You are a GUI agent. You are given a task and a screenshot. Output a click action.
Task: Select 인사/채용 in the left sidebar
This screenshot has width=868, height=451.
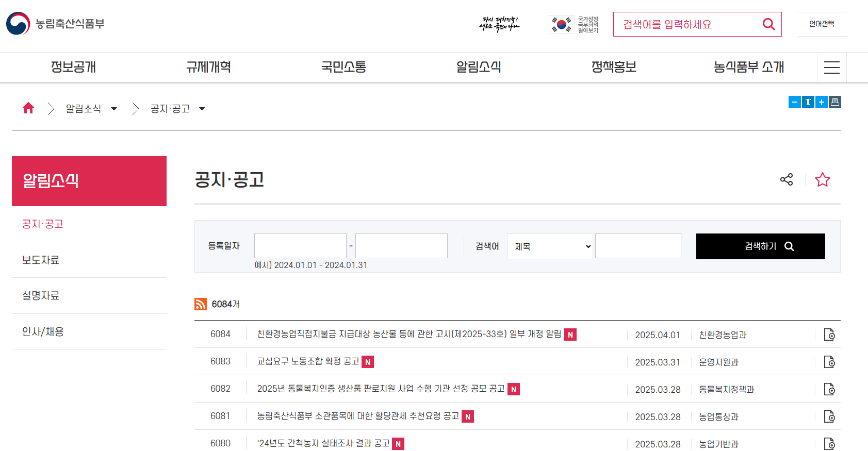tap(89, 331)
